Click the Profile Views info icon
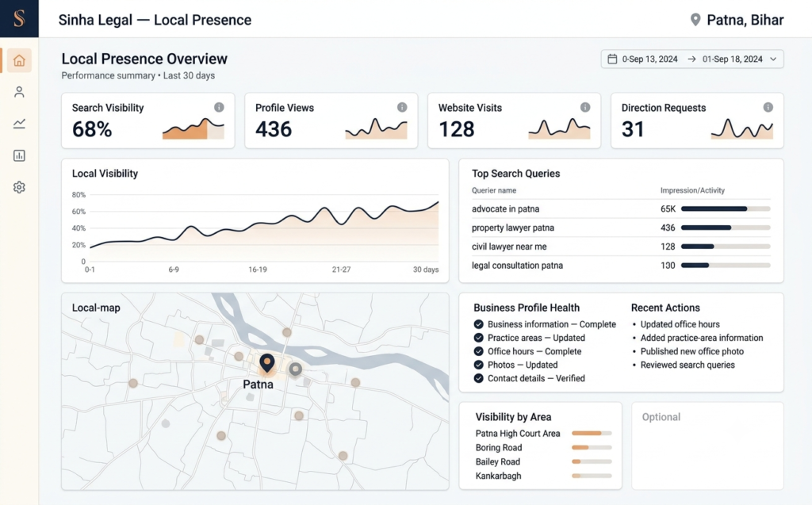The height and width of the screenshot is (505, 812). [402, 107]
